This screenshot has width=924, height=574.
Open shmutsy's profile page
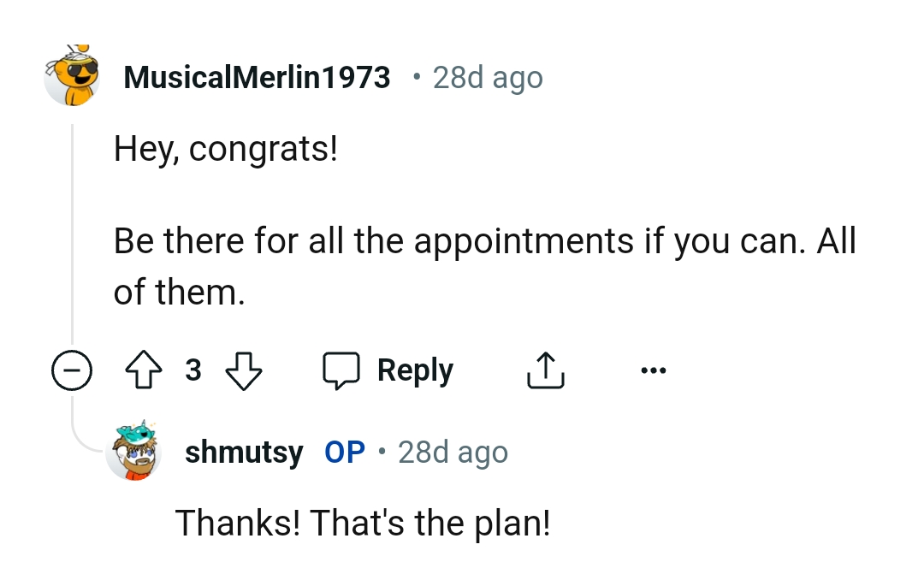pos(244,452)
